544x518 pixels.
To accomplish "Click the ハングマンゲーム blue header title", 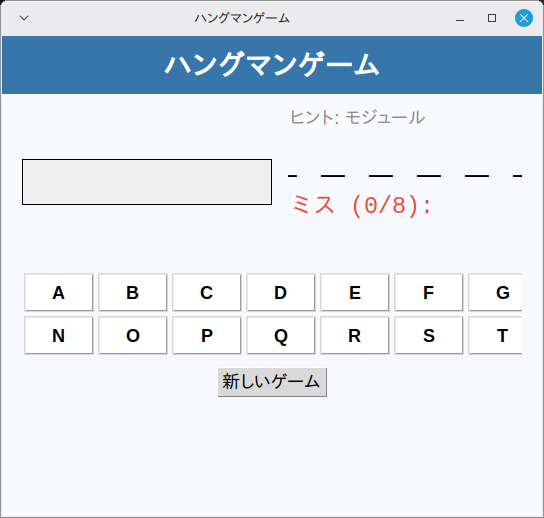I will tap(272, 65).
